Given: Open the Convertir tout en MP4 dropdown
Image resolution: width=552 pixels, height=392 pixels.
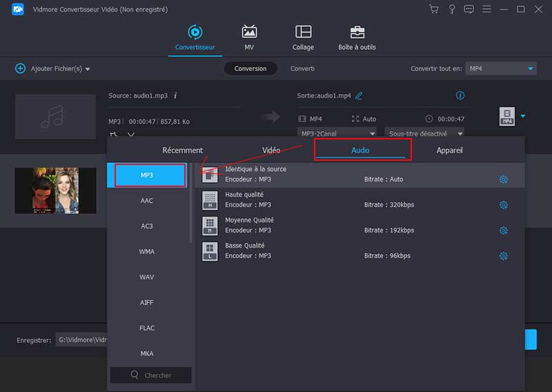Looking at the screenshot, I should 501,69.
